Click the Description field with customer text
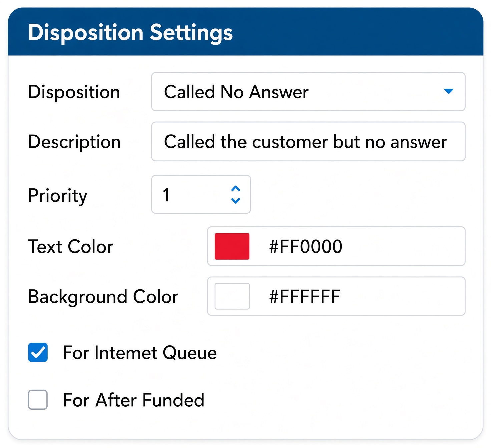Viewport: 491px width, 448px height. point(308,142)
